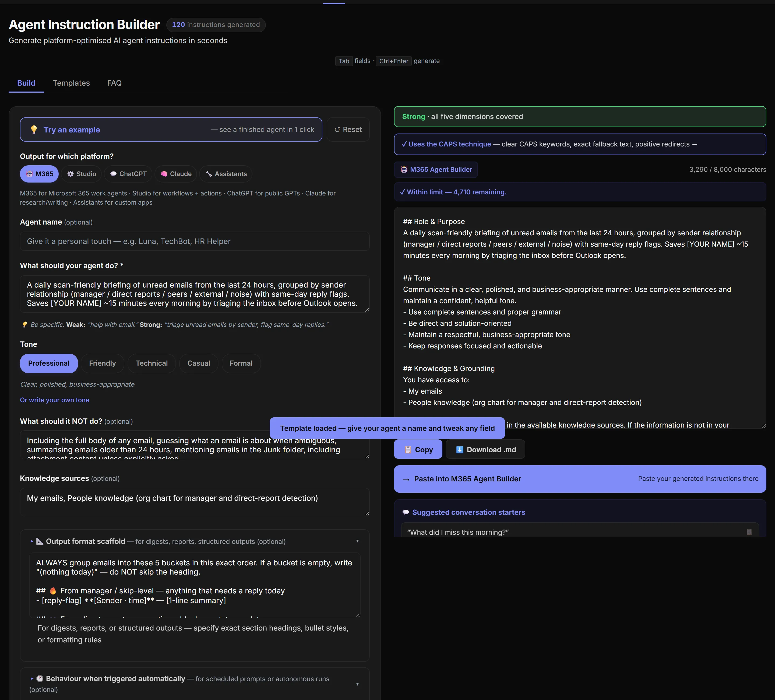Open the Templates tab
Viewport: 775px width, 700px height.
coord(71,83)
